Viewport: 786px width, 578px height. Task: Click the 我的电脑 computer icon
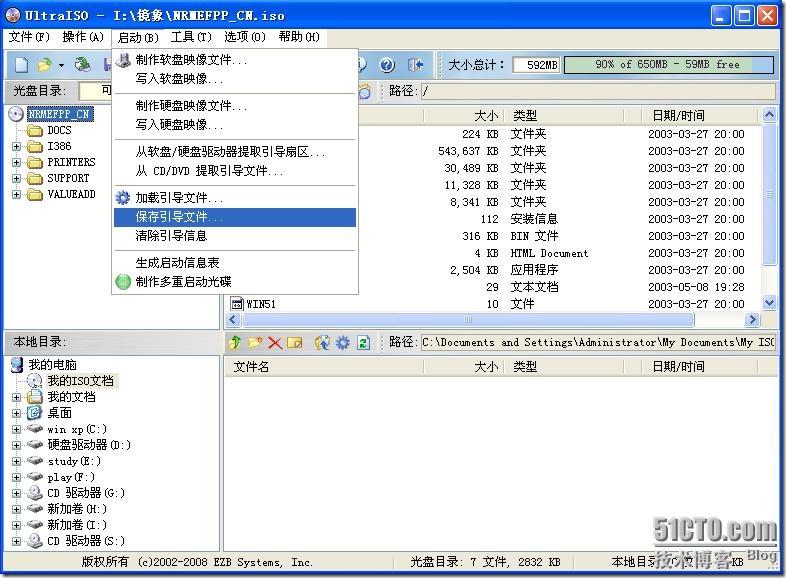click(17, 365)
